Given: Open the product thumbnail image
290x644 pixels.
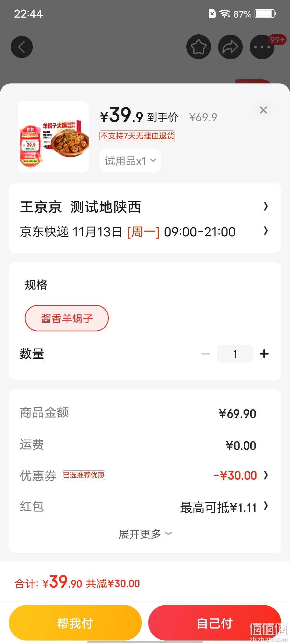Looking at the screenshot, I should coord(53,137).
